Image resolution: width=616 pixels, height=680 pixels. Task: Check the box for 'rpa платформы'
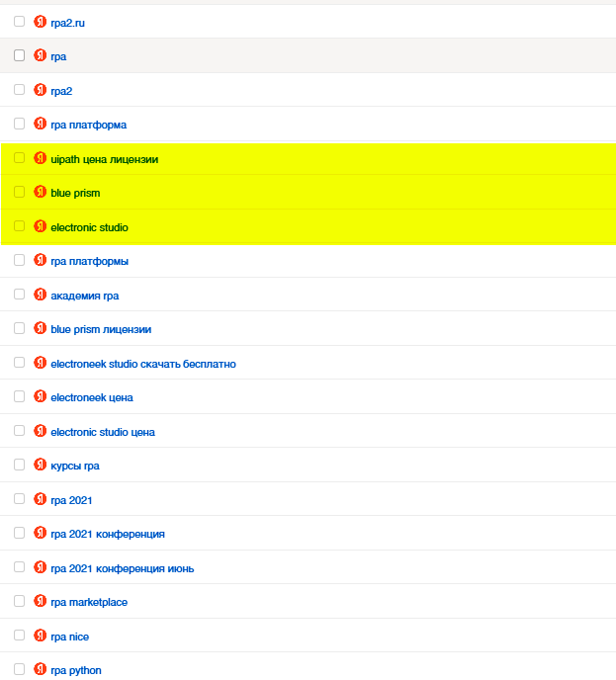(19, 260)
